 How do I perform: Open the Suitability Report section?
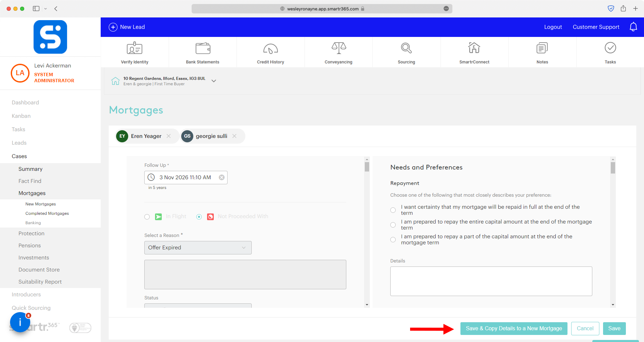tap(40, 282)
